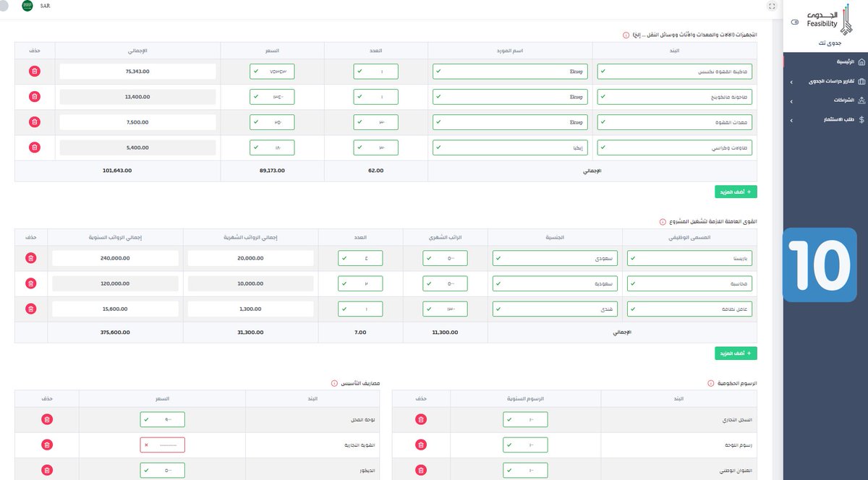
Task: Edit item name in 13,400.00 equipment row
Action: (x=675, y=97)
